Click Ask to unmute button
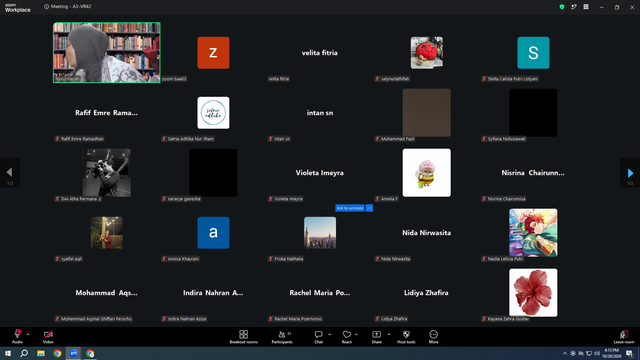Screen dimensions: 640x360 [350, 208]
